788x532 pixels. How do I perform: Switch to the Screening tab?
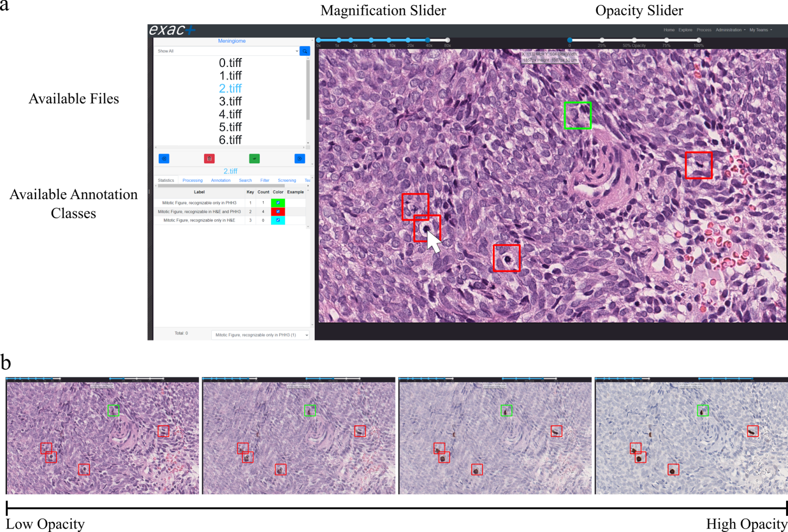(287, 180)
